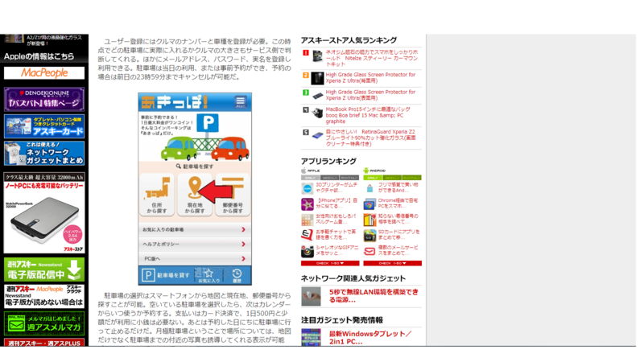The height and width of the screenshot is (362, 644).
Task: Open rank 3 glass screen protector thumbnail
Action: [317, 96]
